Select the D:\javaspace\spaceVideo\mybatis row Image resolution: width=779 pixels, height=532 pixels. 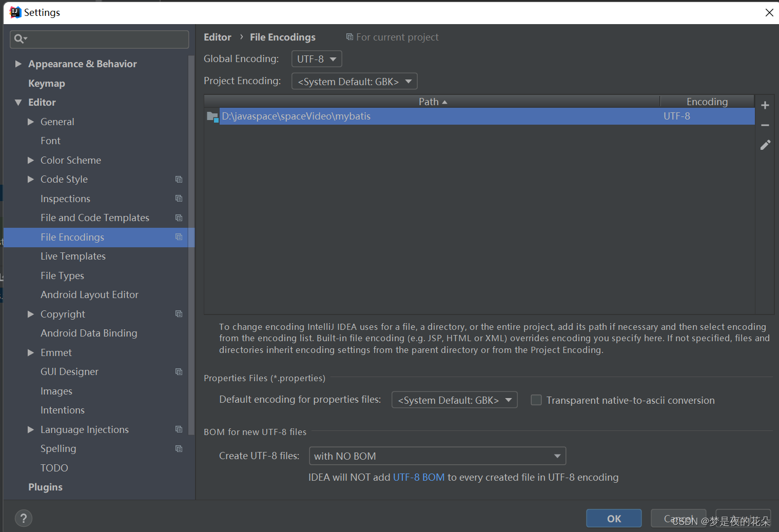479,116
